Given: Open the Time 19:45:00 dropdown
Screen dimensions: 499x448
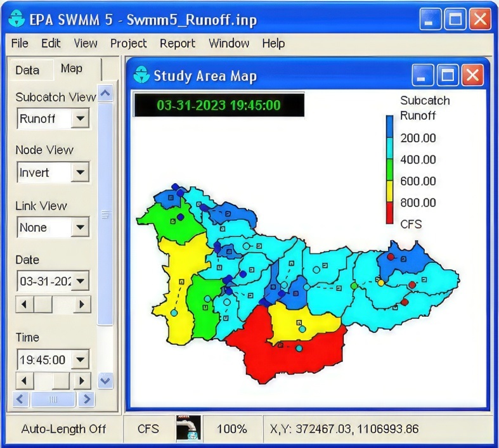Looking at the screenshot, I should [80, 360].
